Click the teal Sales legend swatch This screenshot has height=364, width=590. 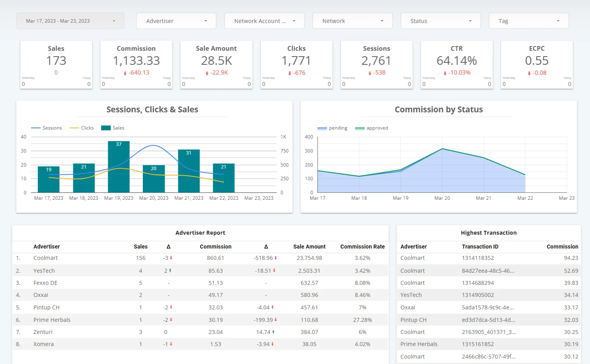point(106,128)
